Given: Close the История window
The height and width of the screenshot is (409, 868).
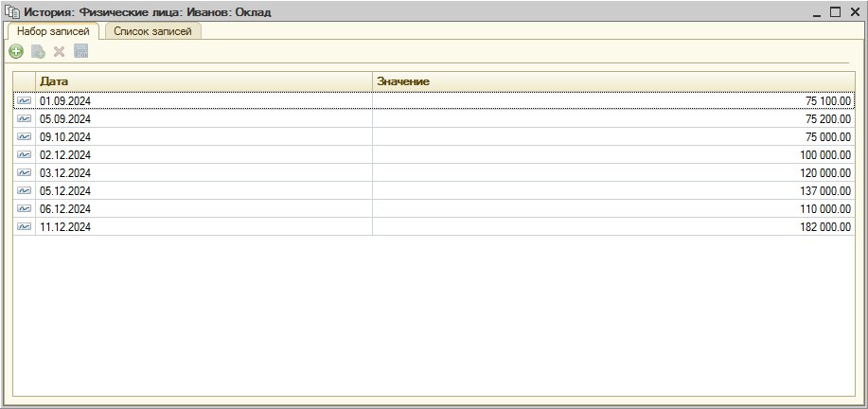Looking at the screenshot, I should pos(854,11).
